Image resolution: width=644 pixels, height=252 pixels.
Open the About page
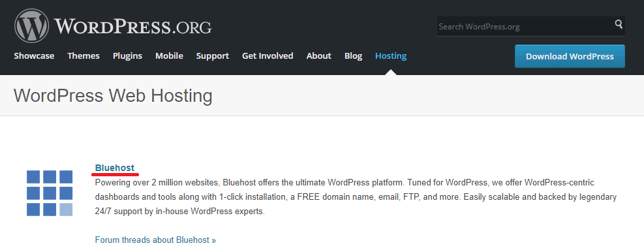point(318,56)
